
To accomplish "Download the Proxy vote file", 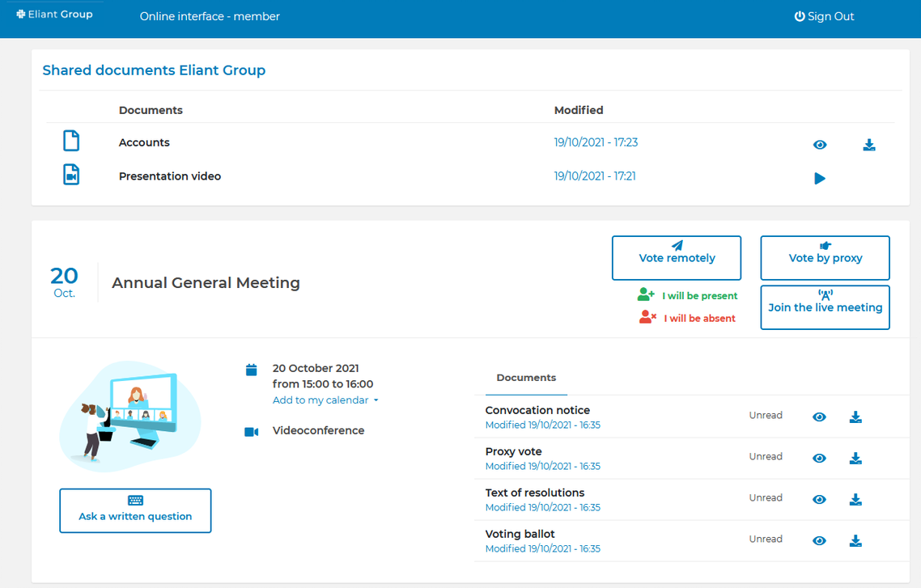I will tap(855, 459).
